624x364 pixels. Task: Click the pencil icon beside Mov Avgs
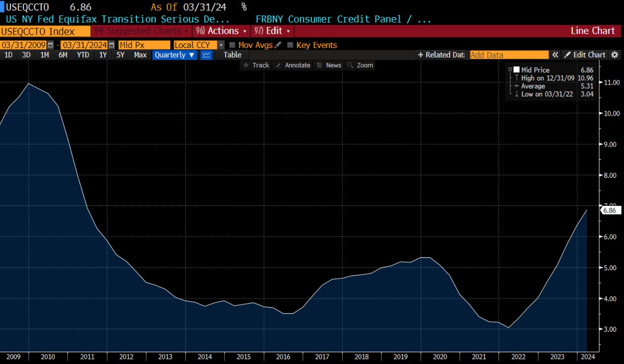point(278,45)
